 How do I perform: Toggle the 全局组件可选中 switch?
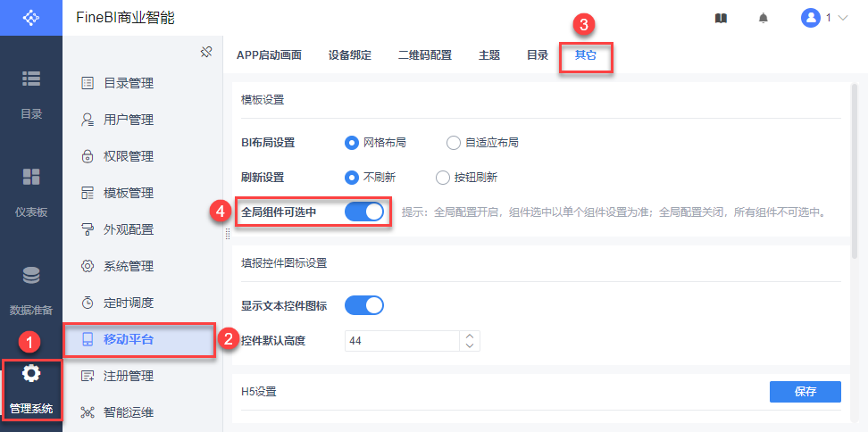pos(363,212)
